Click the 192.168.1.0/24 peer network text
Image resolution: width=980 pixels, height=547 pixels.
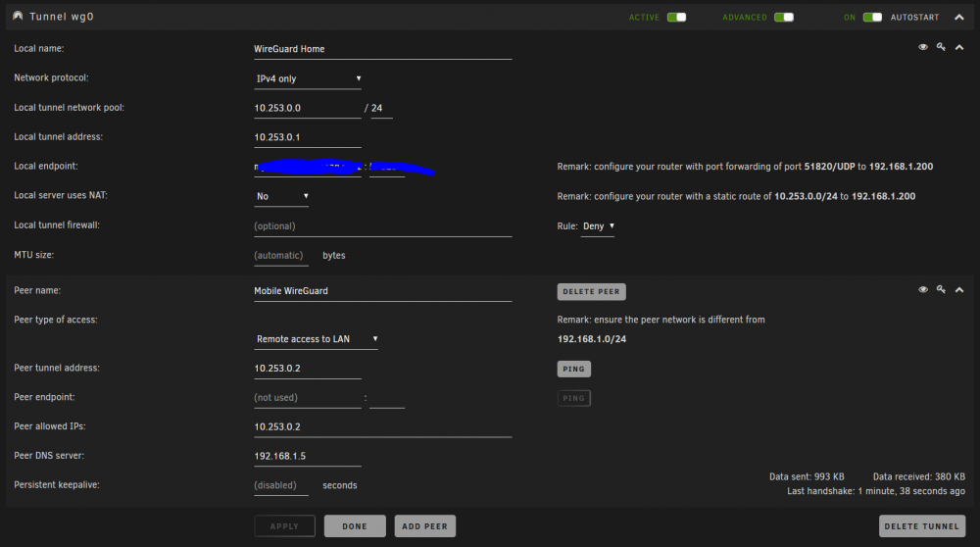(592, 339)
